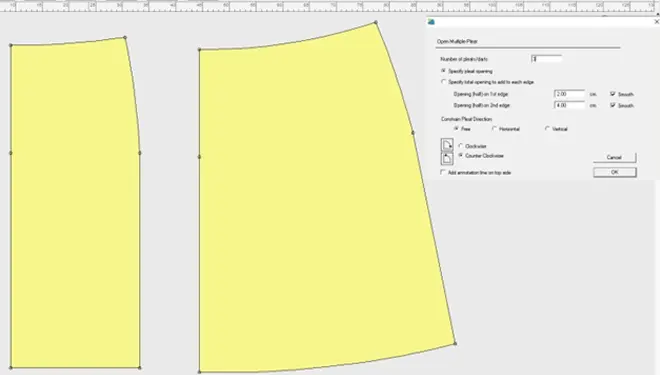Click Opening on 2nd edge value field
Viewport: 660px width, 375px height.
point(570,105)
